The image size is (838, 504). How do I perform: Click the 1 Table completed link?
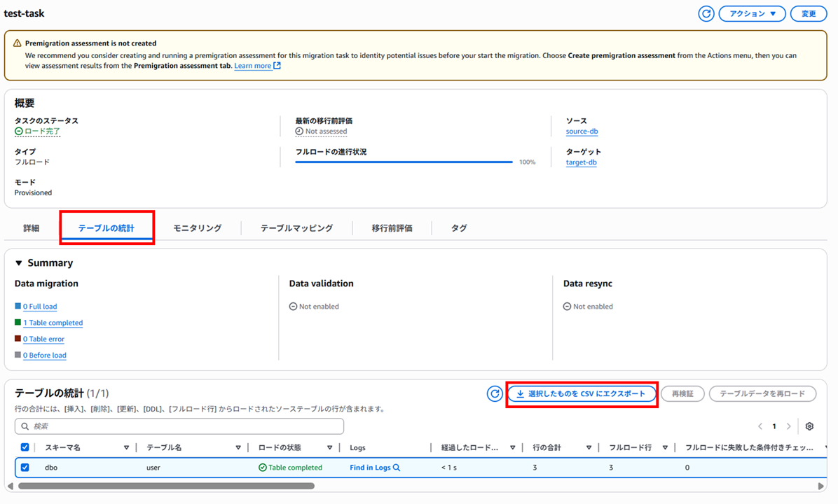point(53,323)
